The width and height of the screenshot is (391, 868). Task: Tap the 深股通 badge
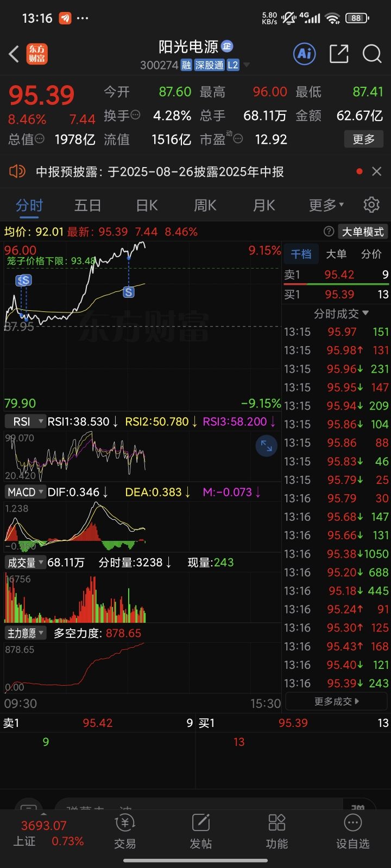(209, 65)
